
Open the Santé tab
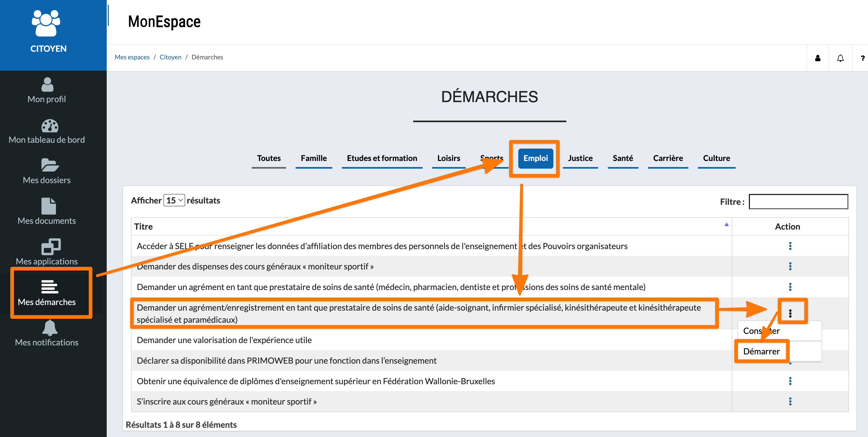coord(623,158)
